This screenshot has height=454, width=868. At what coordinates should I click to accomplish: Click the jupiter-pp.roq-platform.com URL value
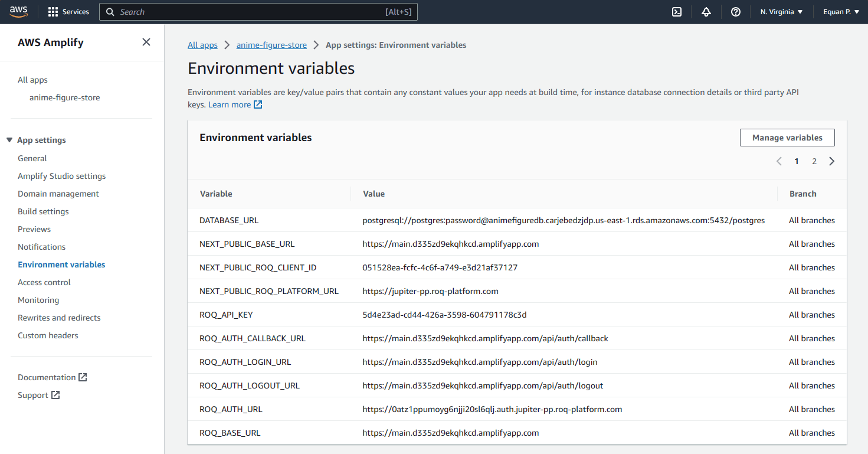tap(431, 291)
